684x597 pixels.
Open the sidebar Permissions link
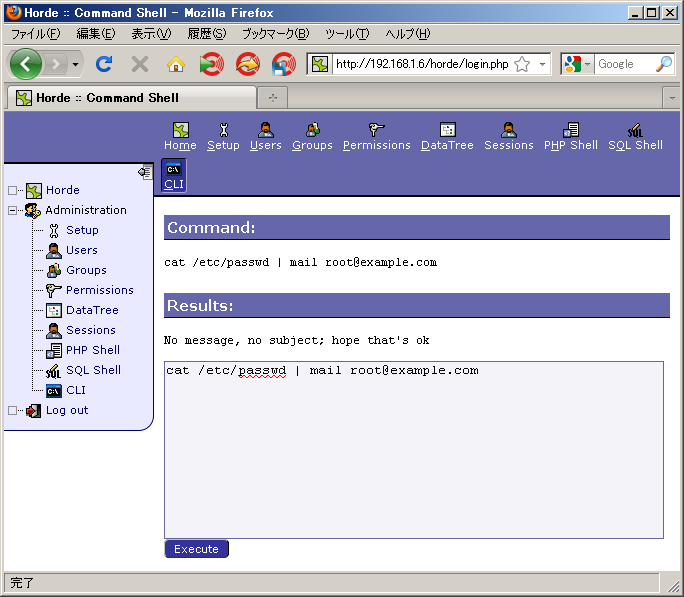(x=100, y=290)
